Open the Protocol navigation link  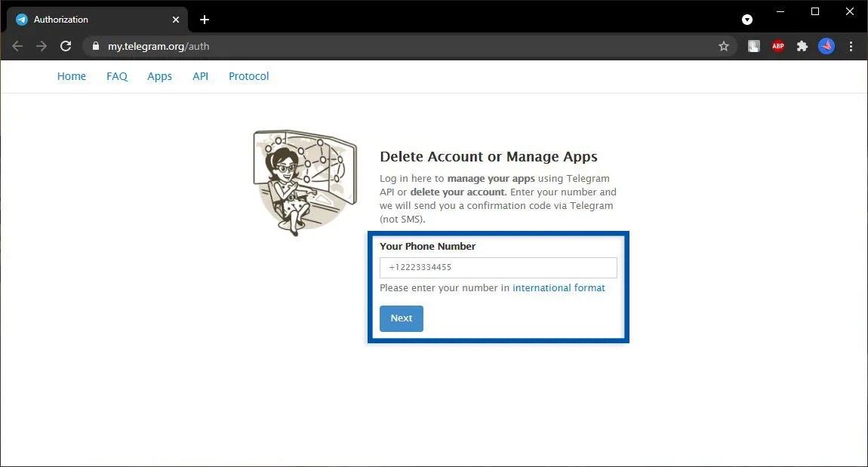click(248, 76)
